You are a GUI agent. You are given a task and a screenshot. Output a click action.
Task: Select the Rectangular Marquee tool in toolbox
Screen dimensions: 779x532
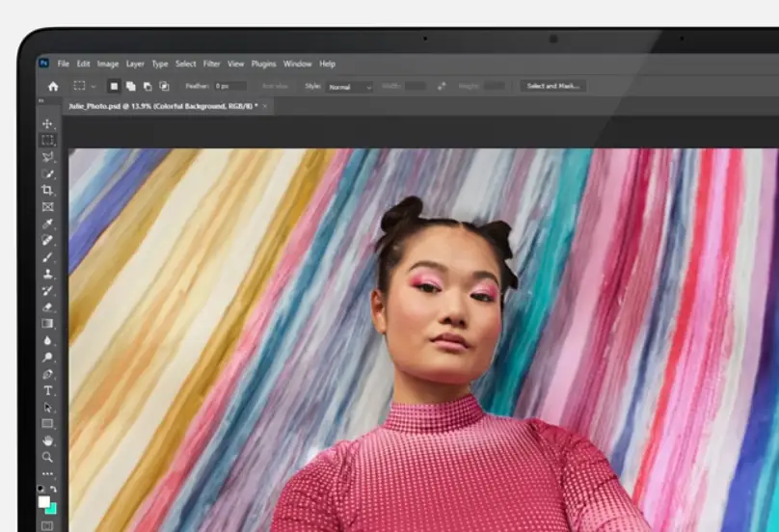point(47,140)
